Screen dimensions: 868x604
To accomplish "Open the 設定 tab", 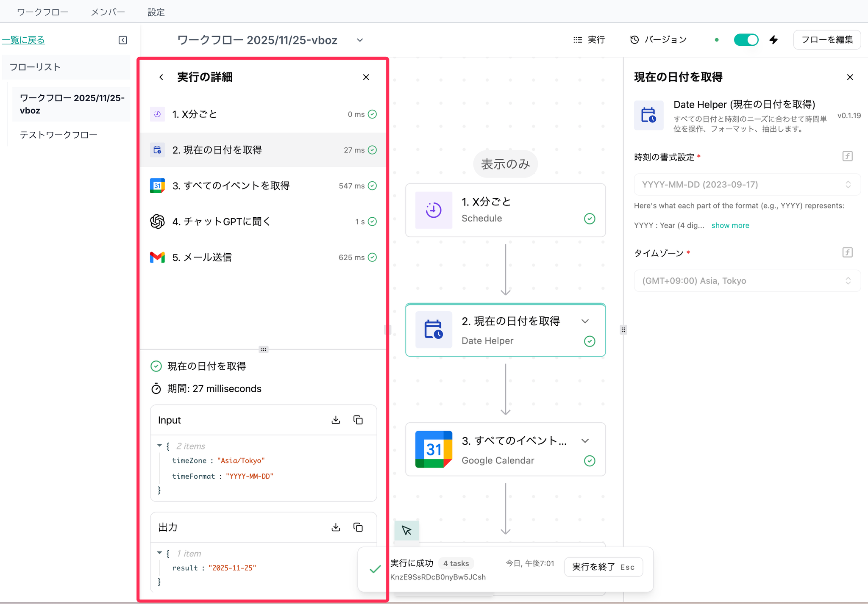I will [156, 12].
